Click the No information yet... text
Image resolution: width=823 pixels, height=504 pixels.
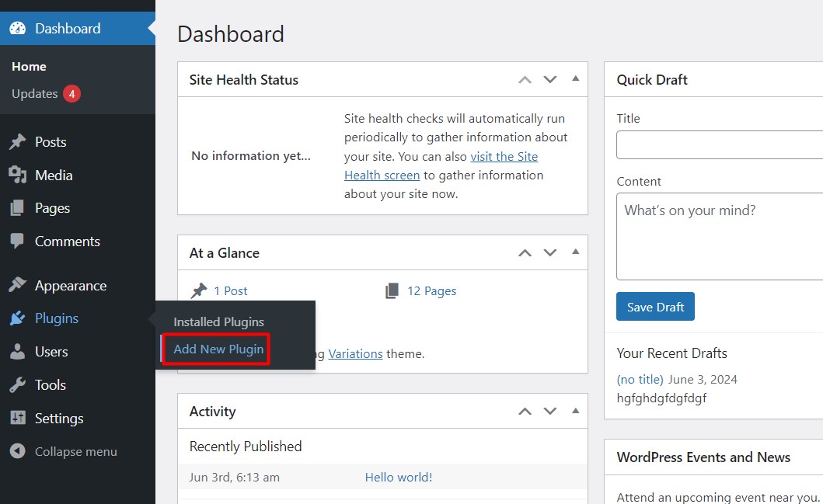coord(251,156)
